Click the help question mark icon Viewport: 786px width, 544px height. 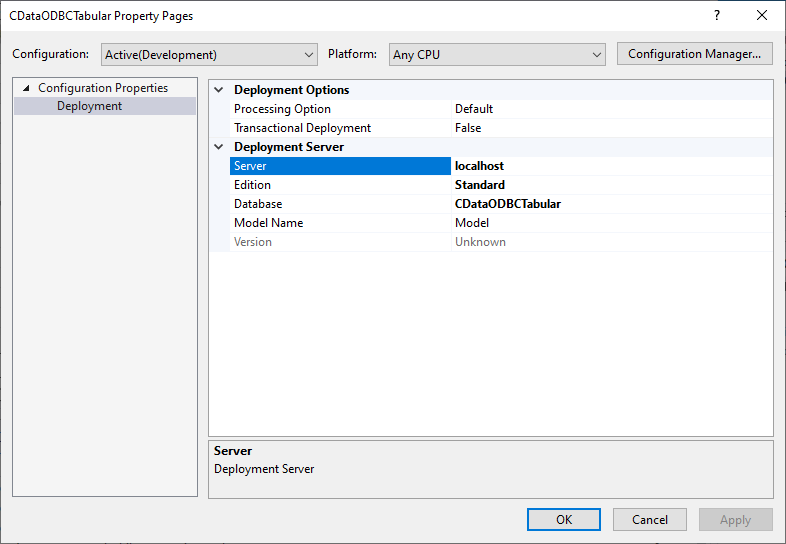pyautogui.click(x=716, y=16)
